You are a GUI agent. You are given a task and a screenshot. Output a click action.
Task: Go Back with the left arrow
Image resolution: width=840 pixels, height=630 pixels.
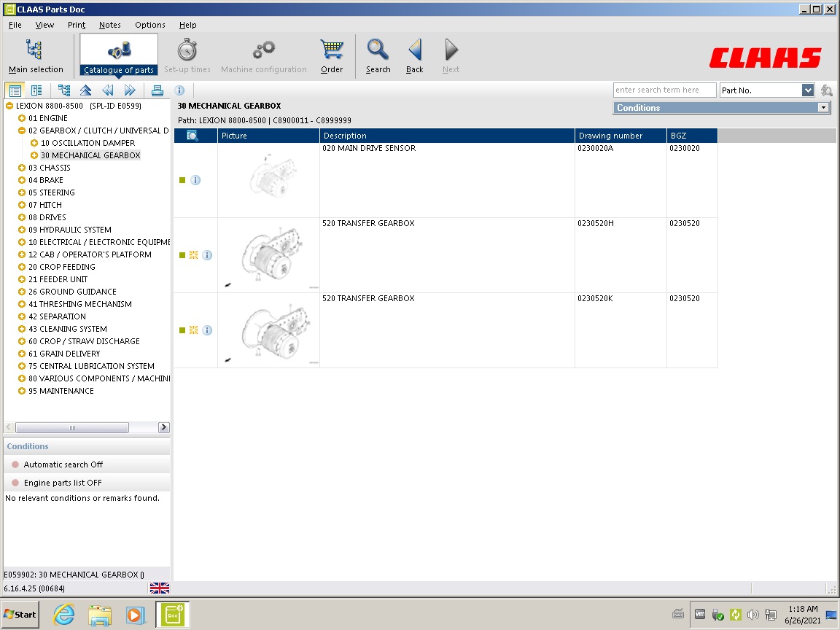(x=415, y=55)
